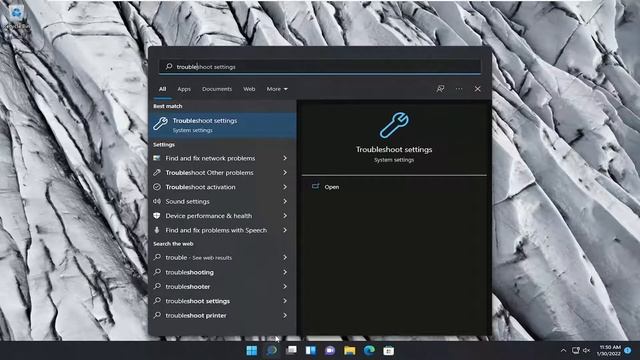The height and width of the screenshot is (360, 640).
Task: Show hidden system tray icons
Action: (563, 351)
